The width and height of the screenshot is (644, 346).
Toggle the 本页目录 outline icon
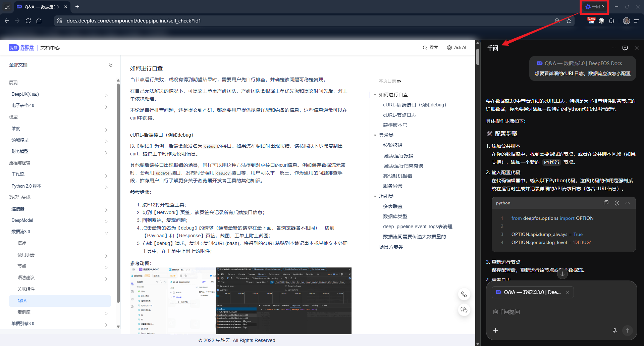click(399, 81)
